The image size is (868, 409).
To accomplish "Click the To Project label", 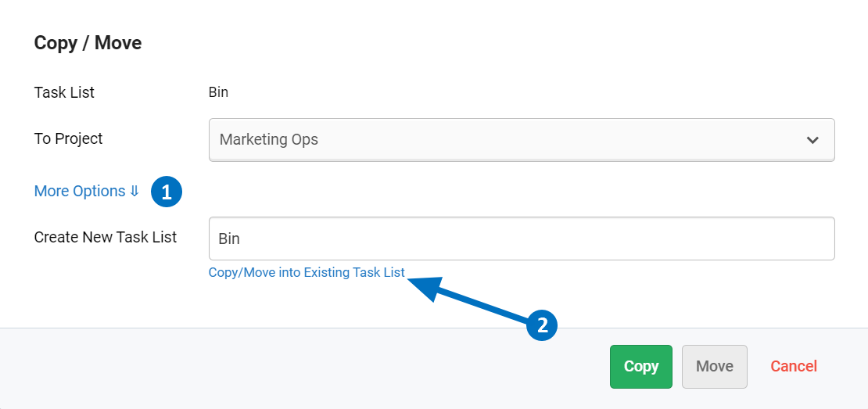I will [68, 138].
